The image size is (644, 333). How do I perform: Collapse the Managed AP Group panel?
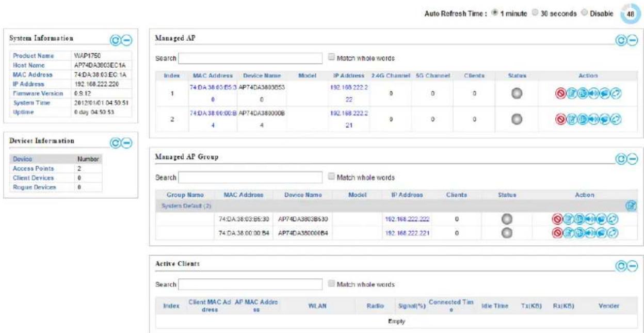633,159
